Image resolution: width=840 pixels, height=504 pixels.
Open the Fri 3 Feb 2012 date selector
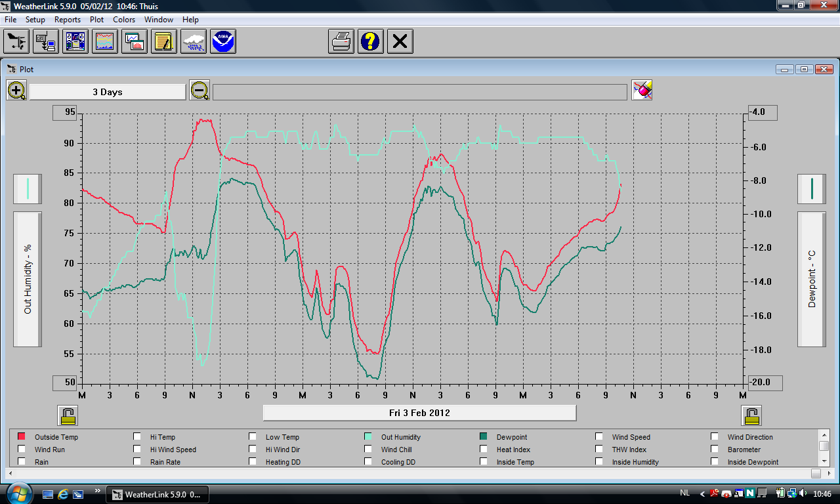(419, 413)
